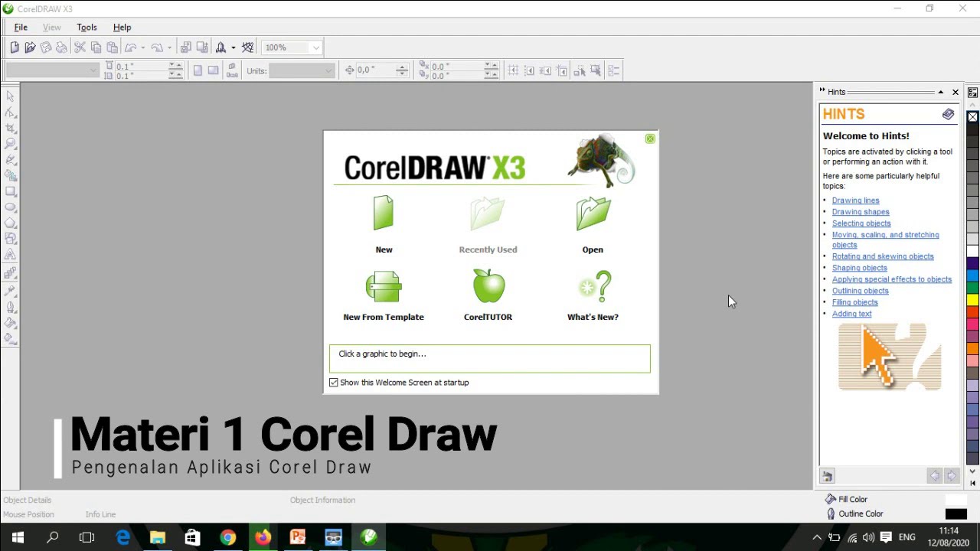Select the Freehand tool in toolbox
The height and width of the screenshot is (551, 980).
point(11,160)
